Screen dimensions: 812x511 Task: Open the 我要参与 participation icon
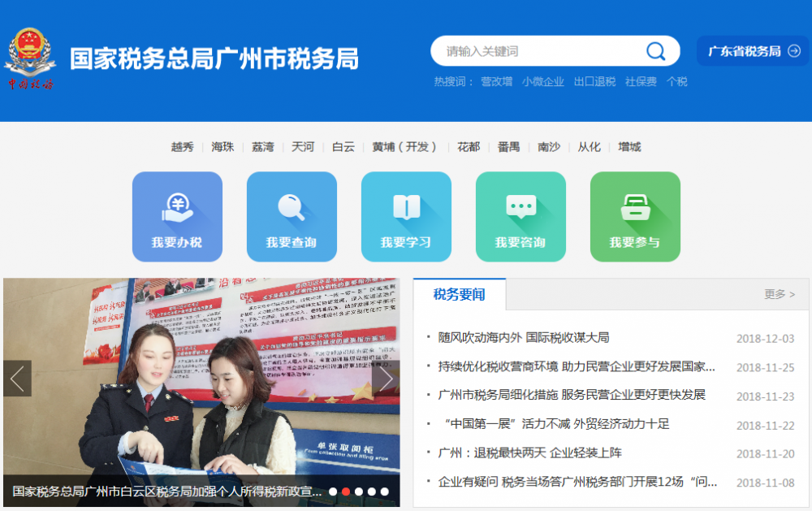pyautogui.click(x=635, y=216)
